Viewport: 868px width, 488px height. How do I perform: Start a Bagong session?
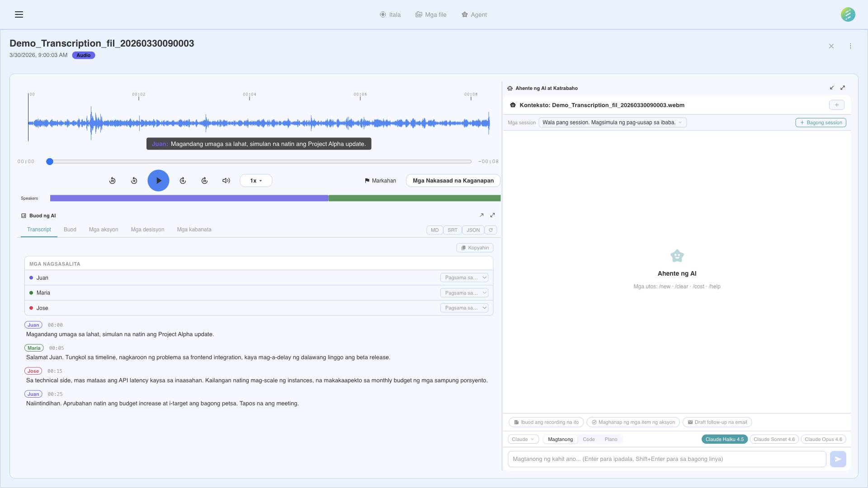click(x=821, y=122)
